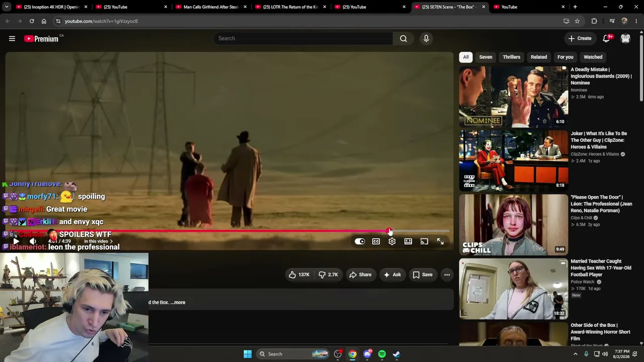Open the Léon: The Professional video thumbnail
This screenshot has height=362, width=644.
click(513, 225)
